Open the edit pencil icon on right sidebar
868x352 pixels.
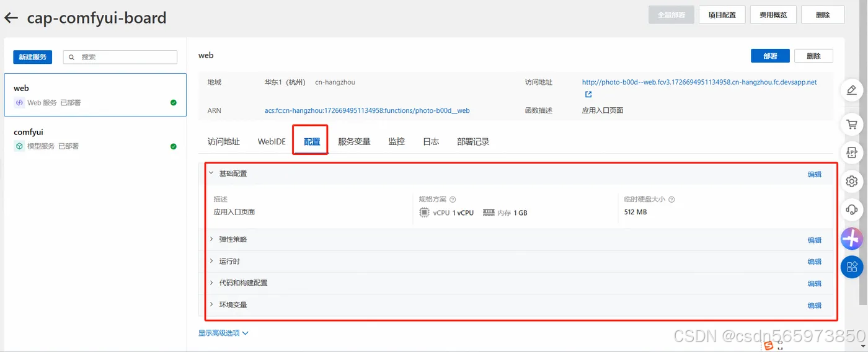click(x=851, y=90)
